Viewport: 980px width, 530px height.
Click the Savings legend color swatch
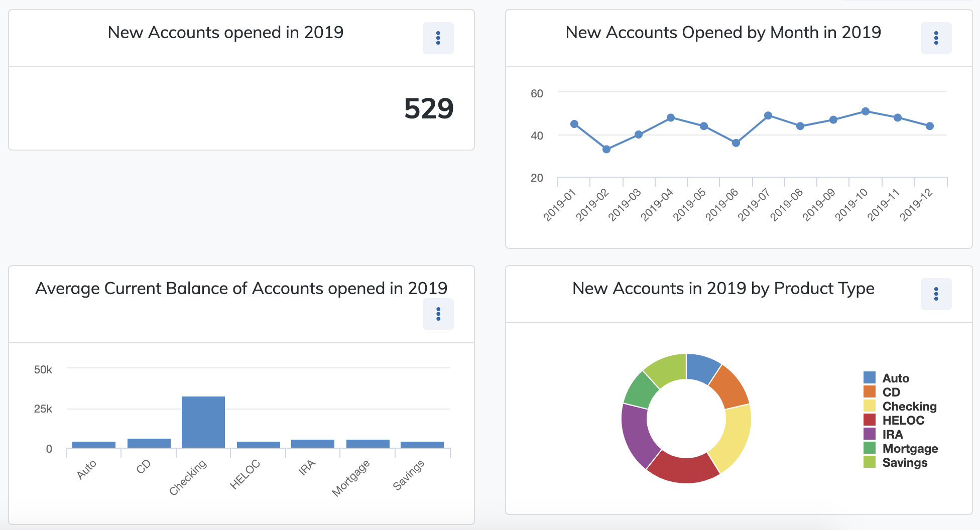pos(870,462)
